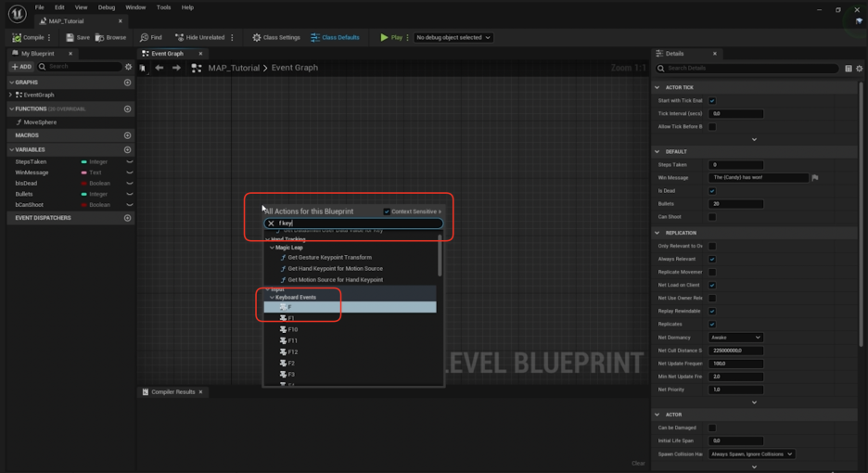Click ADD button in My Blueprint
This screenshot has width=868, height=473.
coord(21,67)
